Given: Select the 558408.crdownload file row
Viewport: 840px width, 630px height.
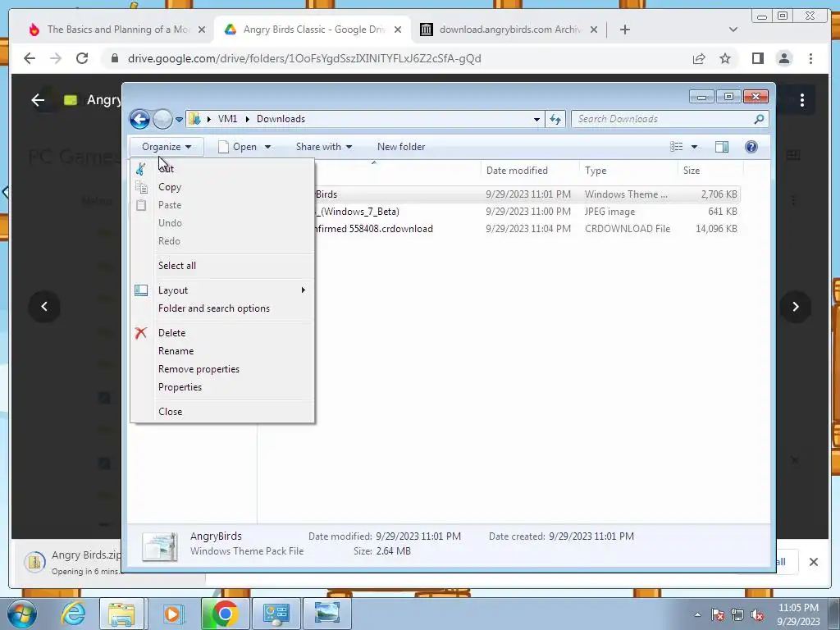Looking at the screenshot, I should click(527, 229).
